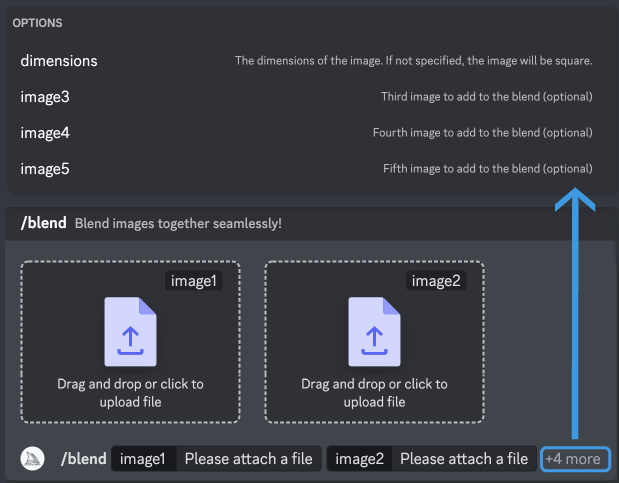Screen dimensions: 619x483
Task: Click image2 'Please attach a file' field
Action: [x=464, y=459]
